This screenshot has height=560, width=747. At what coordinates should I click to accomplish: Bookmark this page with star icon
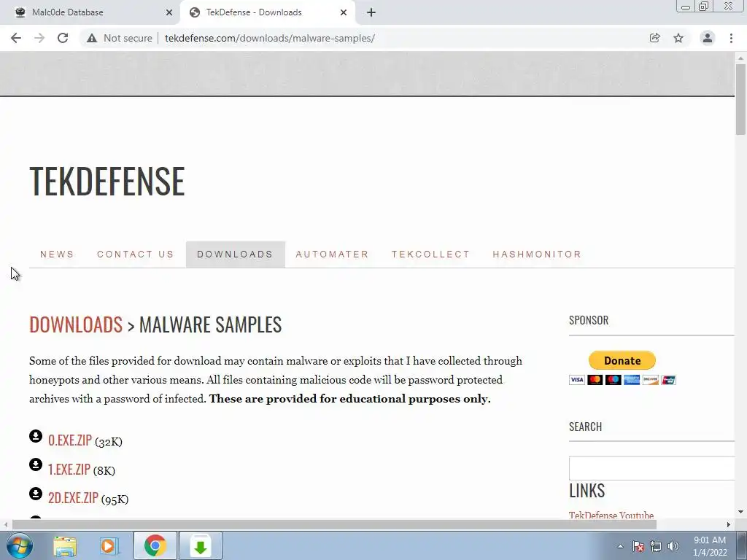pyautogui.click(x=678, y=38)
